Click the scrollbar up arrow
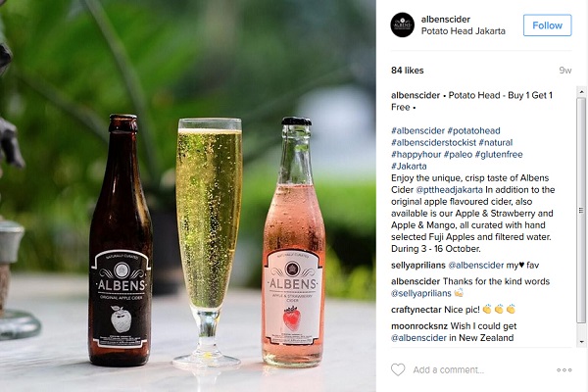Image resolution: width=588 pixels, height=392 pixels. click(x=581, y=91)
